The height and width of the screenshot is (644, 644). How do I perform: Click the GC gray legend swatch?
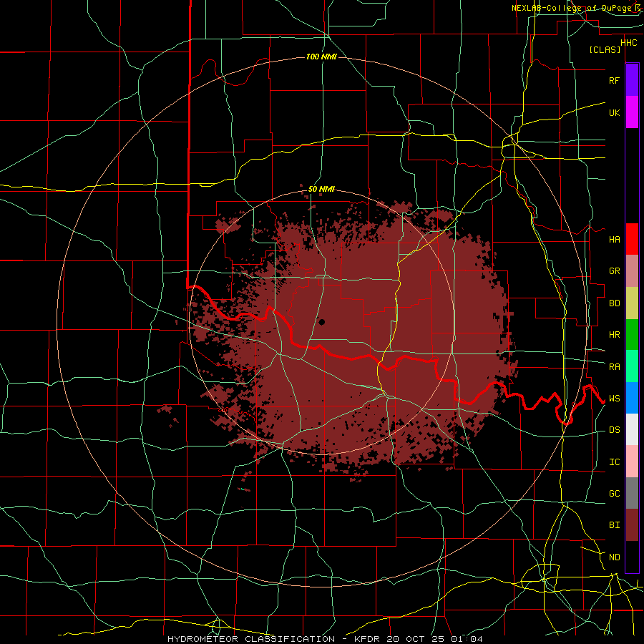point(632,493)
